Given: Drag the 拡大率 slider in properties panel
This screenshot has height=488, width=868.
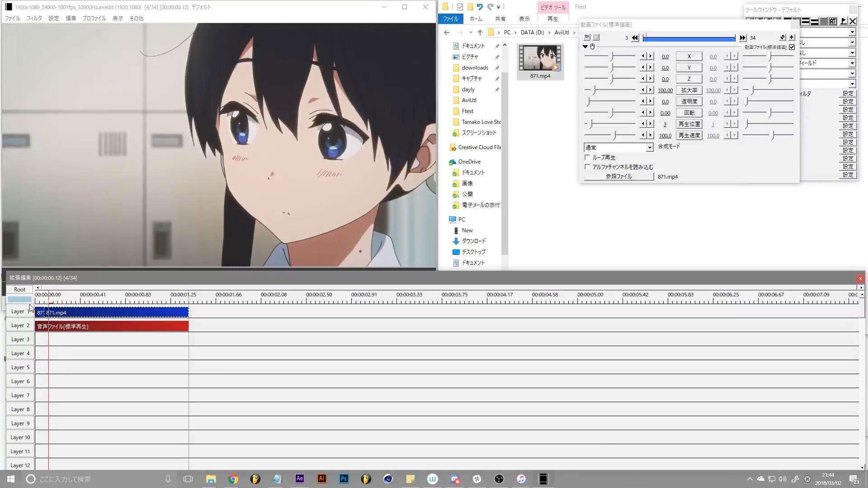Looking at the screenshot, I should coord(613,89).
